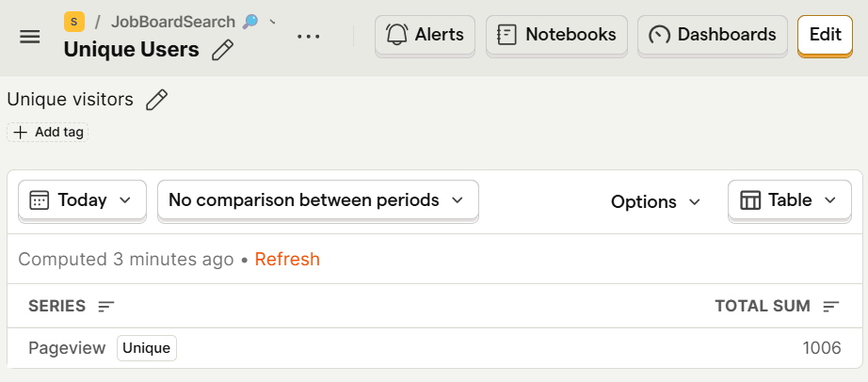The height and width of the screenshot is (382, 868).
Task: Edit the Unique visitors description pencil
Action: tap(157, 100)
